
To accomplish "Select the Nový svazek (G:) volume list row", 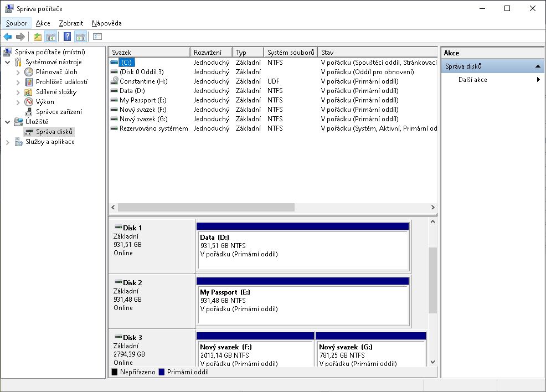I will 274,118.
